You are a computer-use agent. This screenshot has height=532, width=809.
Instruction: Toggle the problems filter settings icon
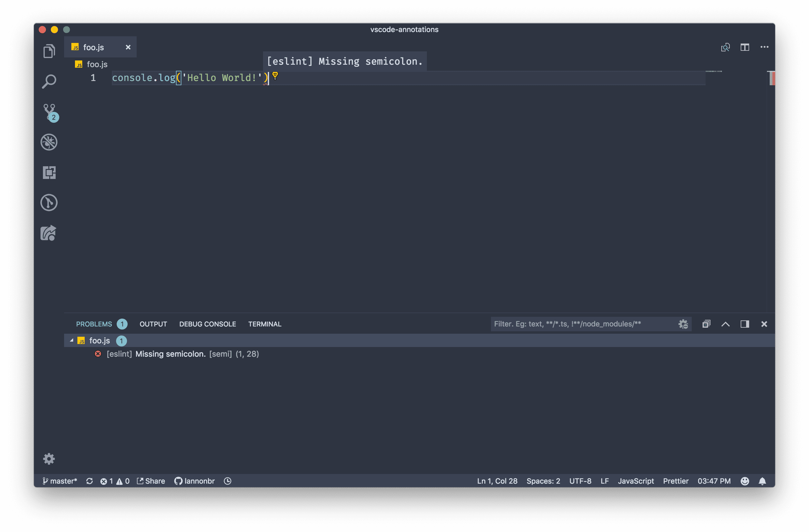click(x=683, y=324)
